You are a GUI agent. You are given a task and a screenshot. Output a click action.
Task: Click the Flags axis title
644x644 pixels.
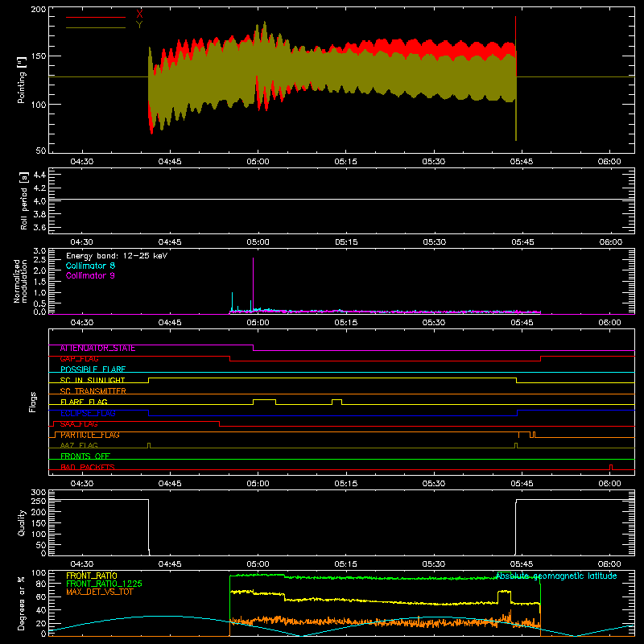point(32,402)
